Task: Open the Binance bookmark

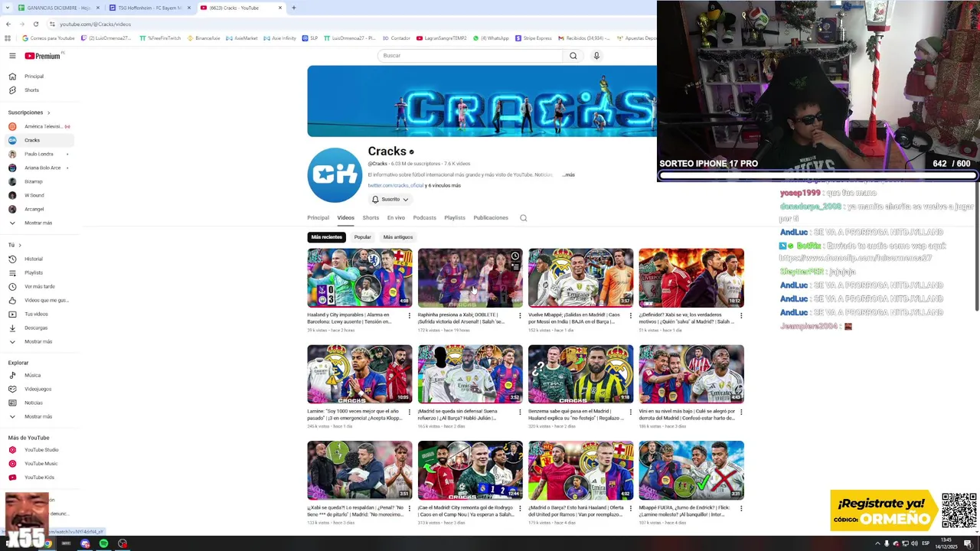Action: [203, 38]
